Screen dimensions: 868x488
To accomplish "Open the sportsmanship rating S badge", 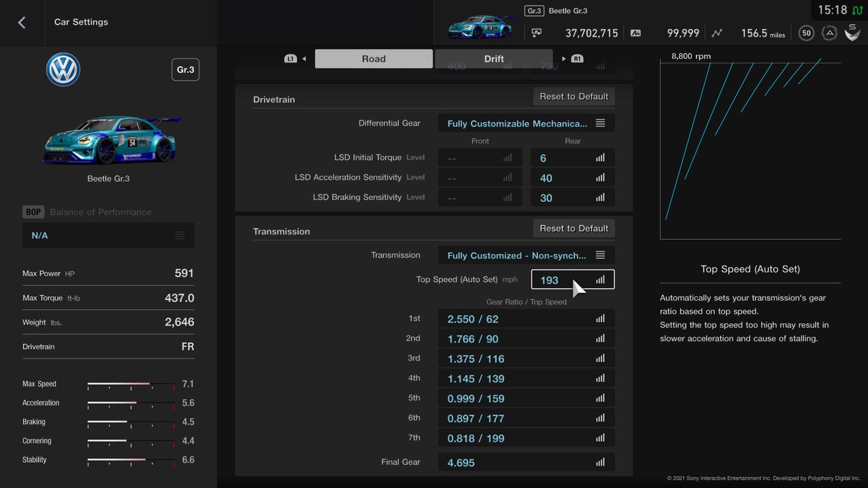I will [x=852, y=33].
